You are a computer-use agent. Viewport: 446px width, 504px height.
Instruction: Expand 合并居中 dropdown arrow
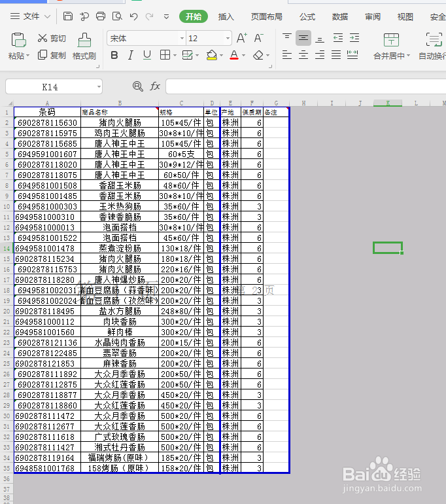click(x=408, y=56)
